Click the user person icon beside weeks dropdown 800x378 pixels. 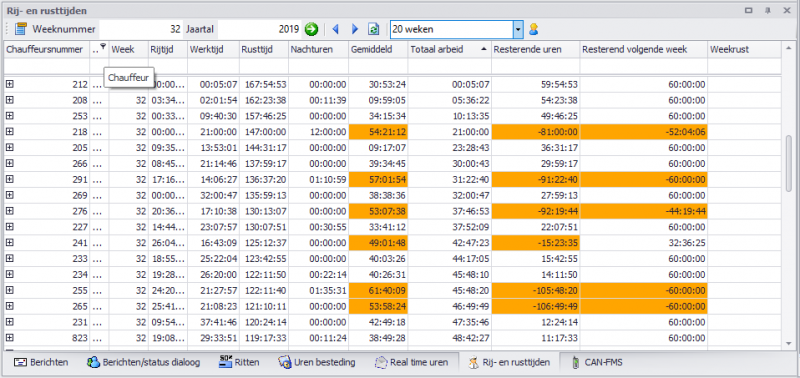pyautogui.click(x=534, y=30)
